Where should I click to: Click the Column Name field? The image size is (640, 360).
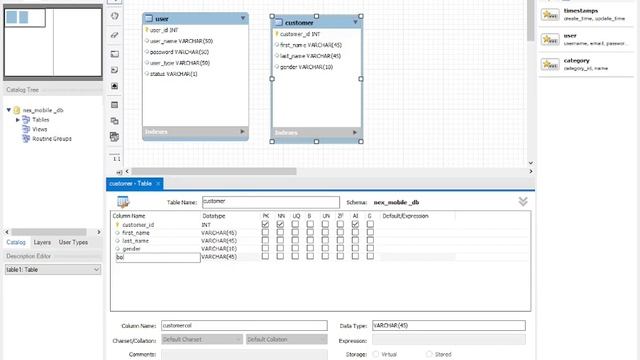pos(244,326)
